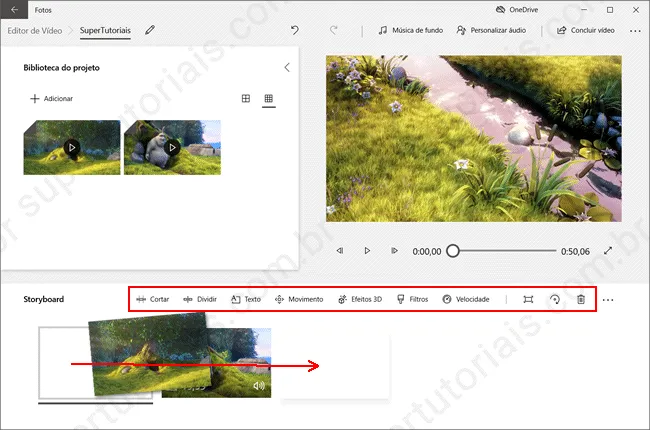
Task: Click the preview seek bar handle
Action: pyautogui.click(x=453, y=251)
